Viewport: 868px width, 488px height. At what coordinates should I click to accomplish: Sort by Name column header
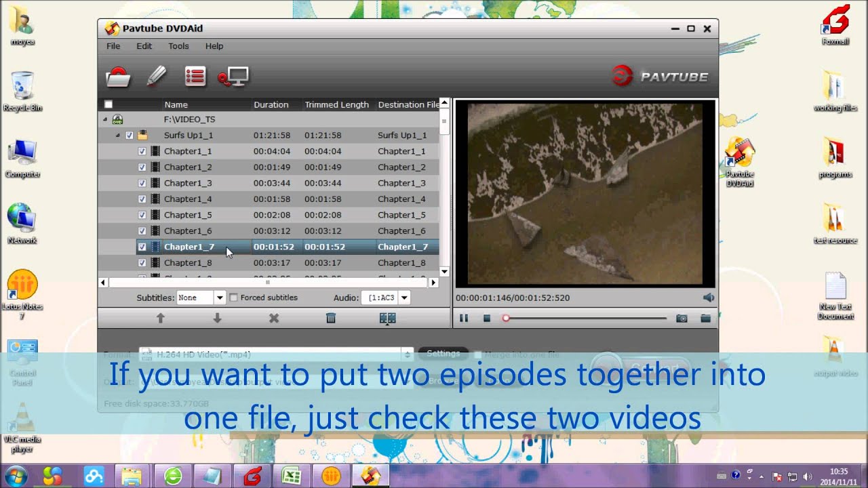tap(176, 104)
